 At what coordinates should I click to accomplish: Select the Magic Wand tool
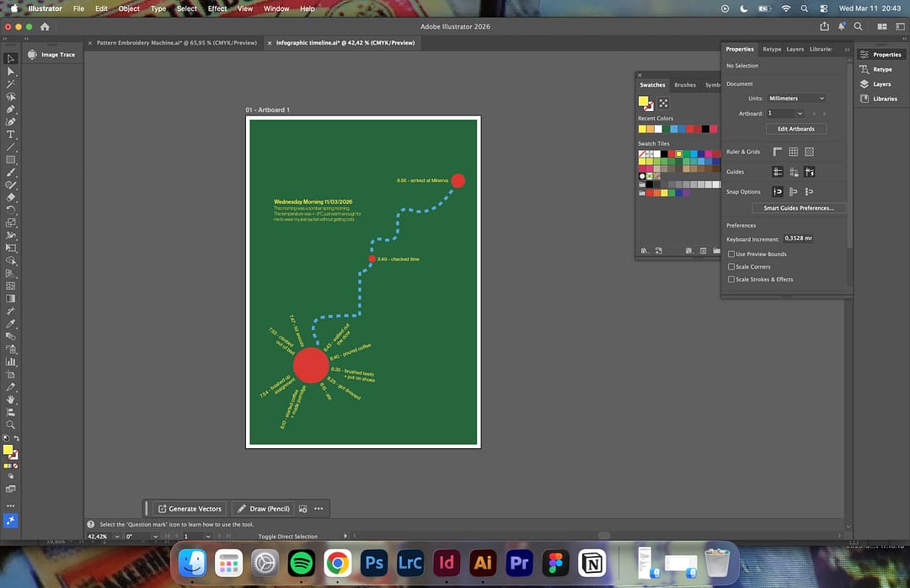pyautogui.click(x=11, y=84)
